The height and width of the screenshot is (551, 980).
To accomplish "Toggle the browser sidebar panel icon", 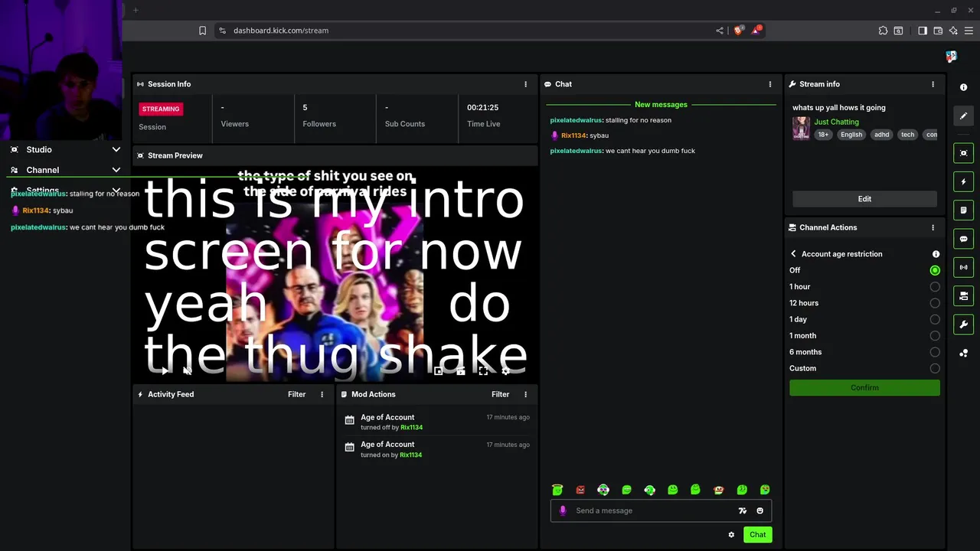I will (x=923, y=31).
